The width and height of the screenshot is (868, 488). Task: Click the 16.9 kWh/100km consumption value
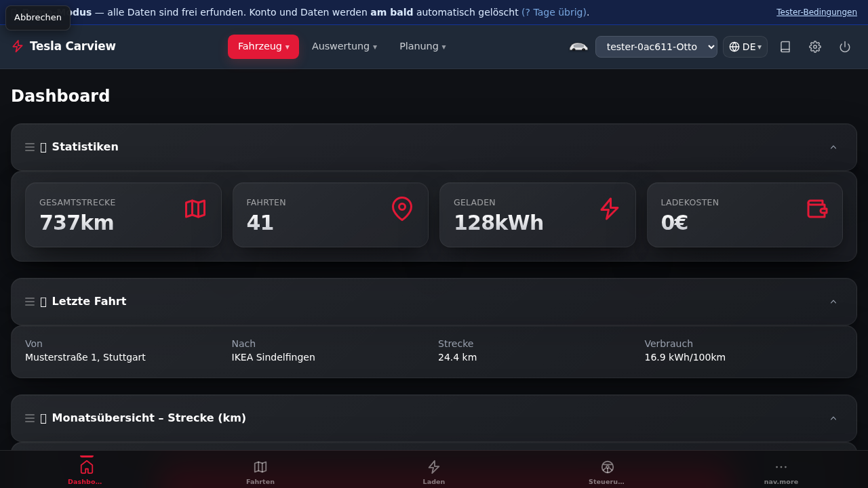[685, 357]
